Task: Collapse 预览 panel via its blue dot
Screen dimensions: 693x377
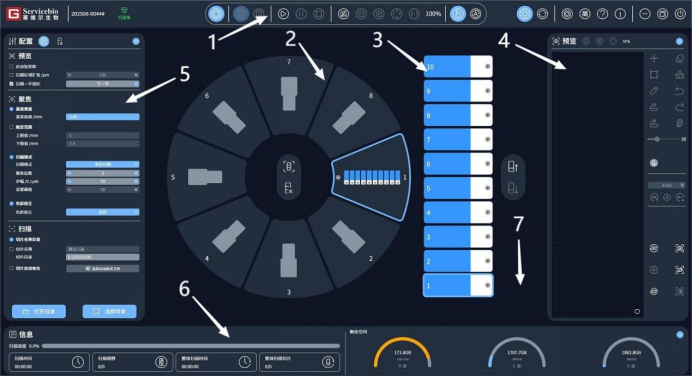Action: click(679, 41)
